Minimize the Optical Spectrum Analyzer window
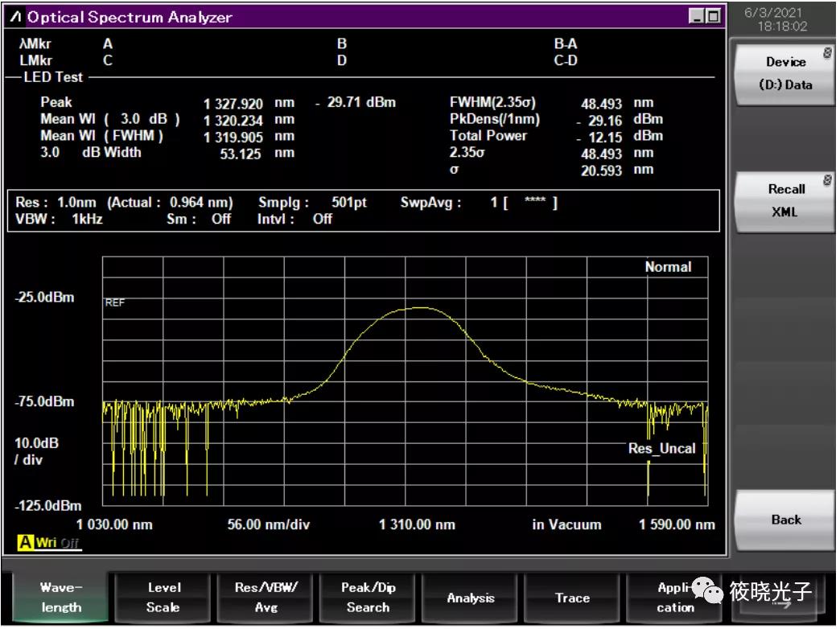 click(x=697, y=17)
